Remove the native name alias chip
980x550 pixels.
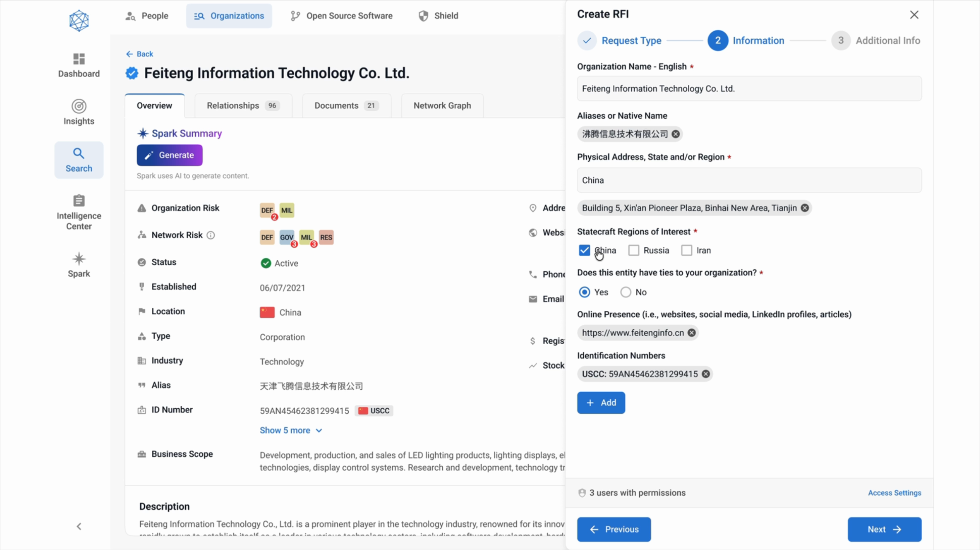pos(676,134)
